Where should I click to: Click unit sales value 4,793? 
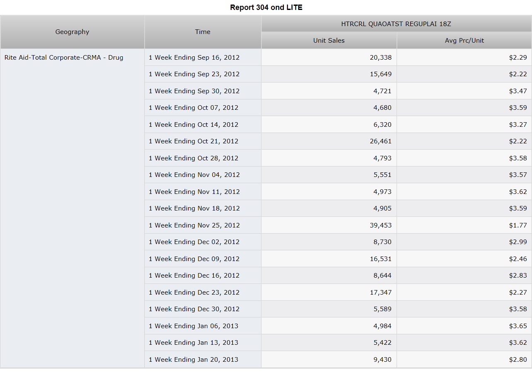coord(329,158)
